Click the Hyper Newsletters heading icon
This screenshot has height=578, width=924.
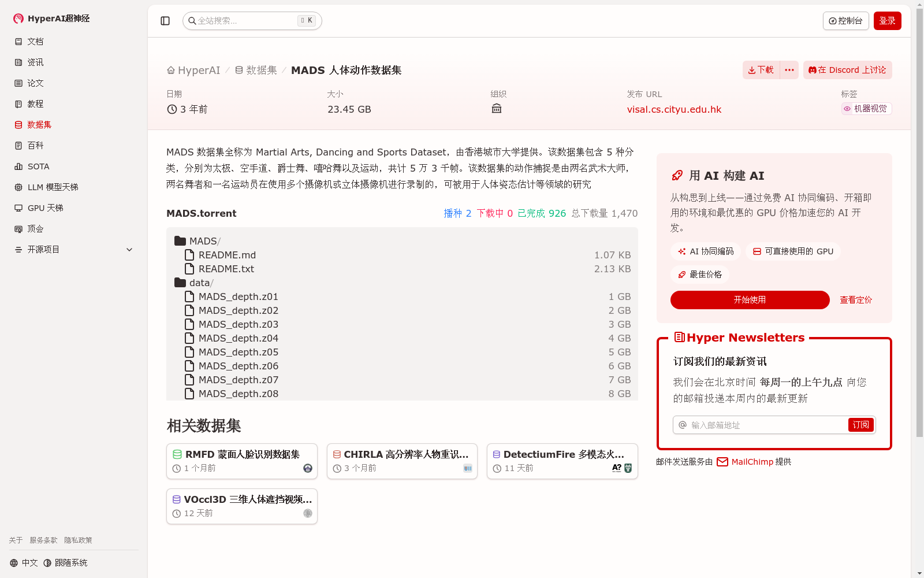click(x=679, y=337)
